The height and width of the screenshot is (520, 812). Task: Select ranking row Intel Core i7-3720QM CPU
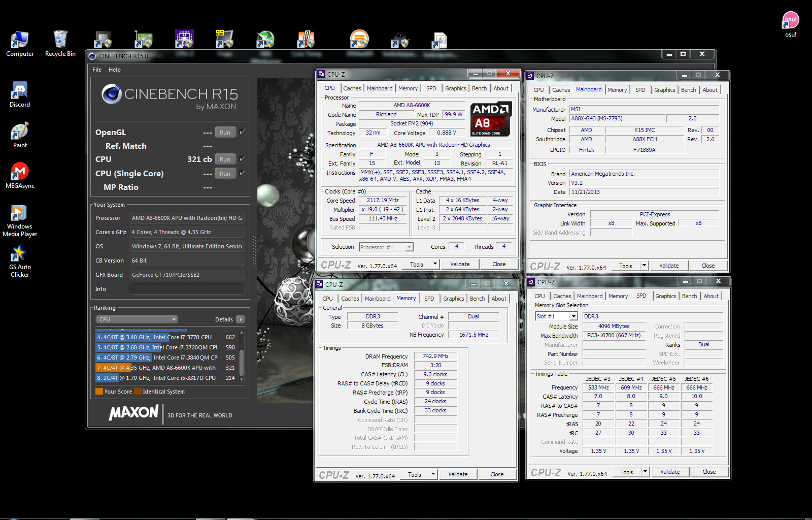click(166, 347)
